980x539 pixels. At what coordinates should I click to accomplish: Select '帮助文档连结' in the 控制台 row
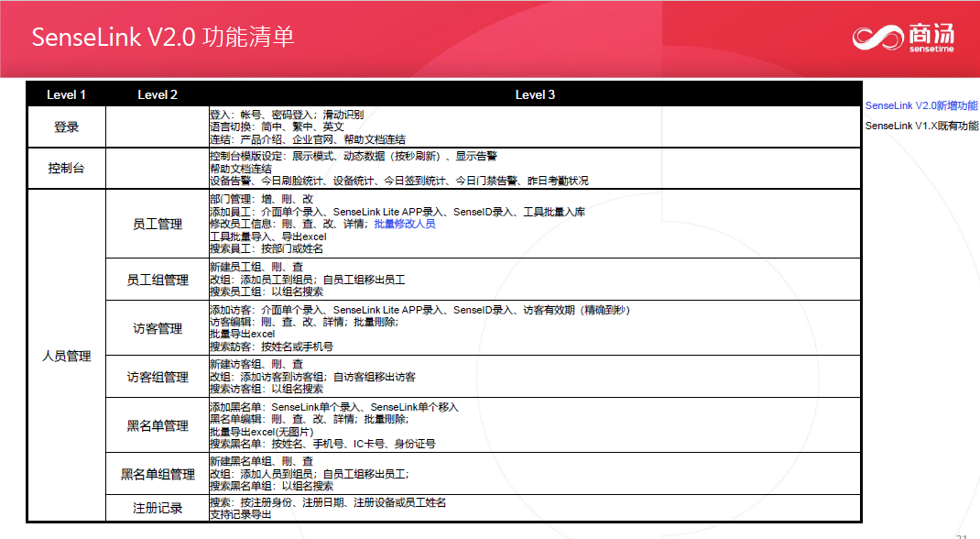tap(241, 169)
